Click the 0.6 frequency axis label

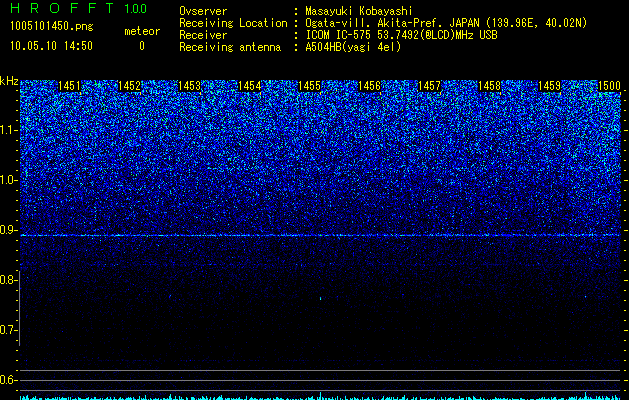(x=9, y=380)
